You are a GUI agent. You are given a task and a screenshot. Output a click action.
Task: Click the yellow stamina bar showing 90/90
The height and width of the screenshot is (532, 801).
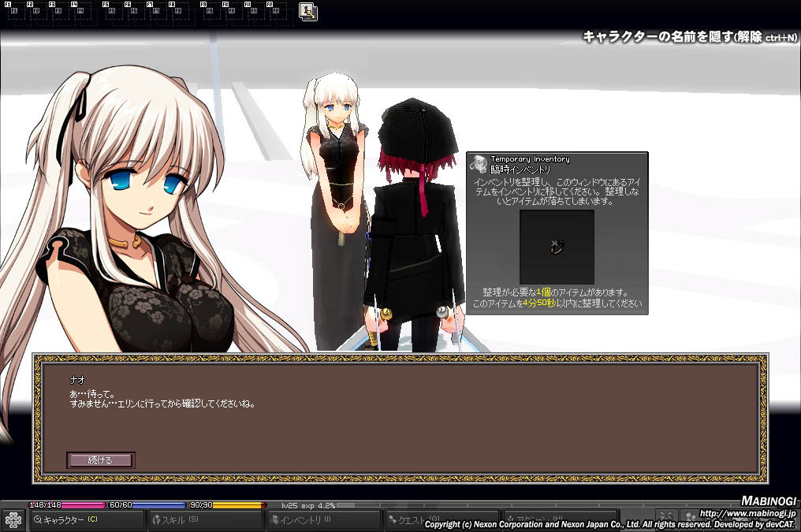(226, 505)
